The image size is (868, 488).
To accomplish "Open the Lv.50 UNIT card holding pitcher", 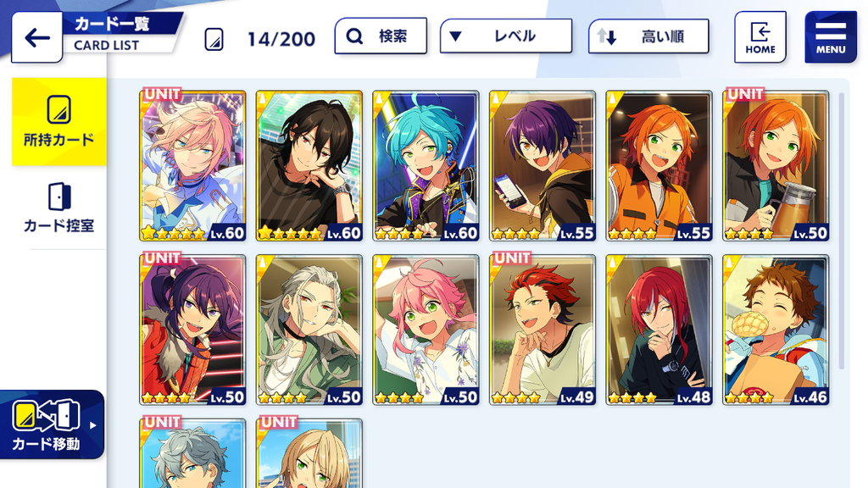I will tap(776, 165).
